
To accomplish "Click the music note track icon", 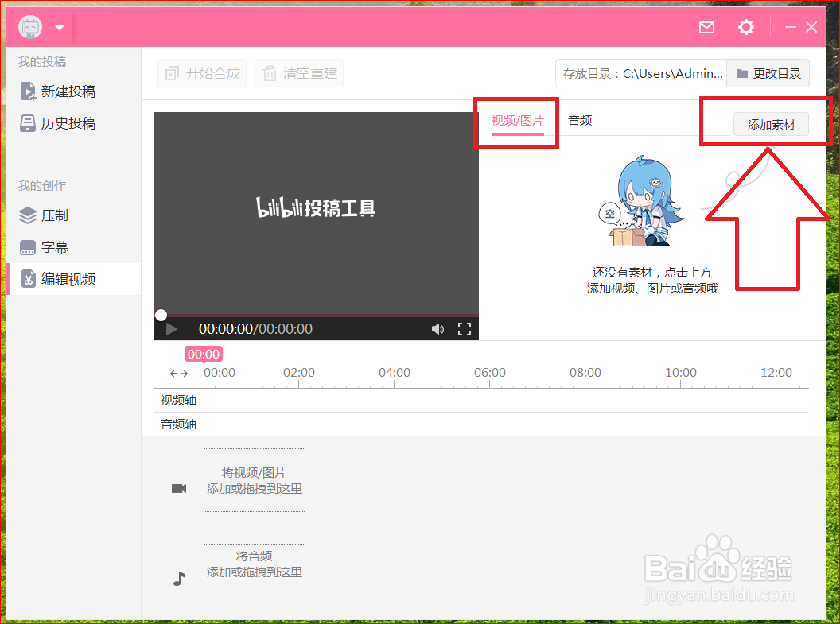I will coord(179,579).
